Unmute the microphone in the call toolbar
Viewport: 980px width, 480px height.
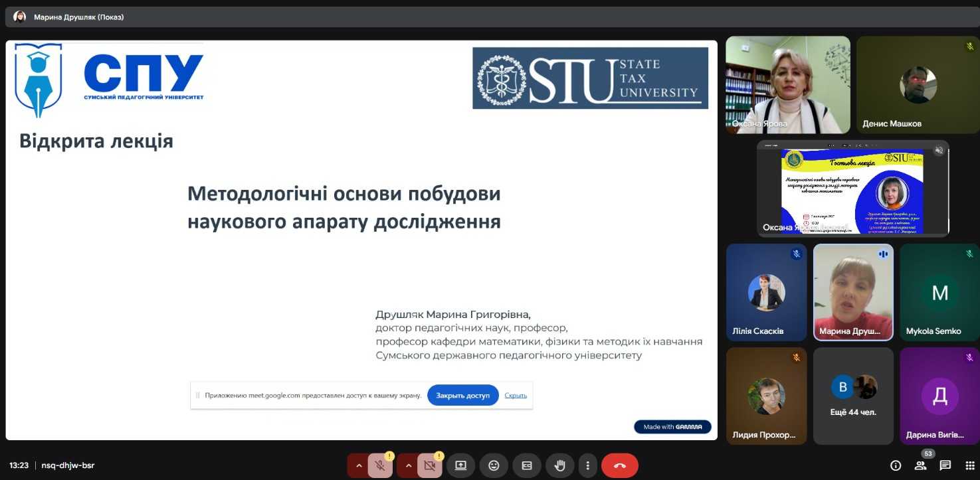click(380, 466)
